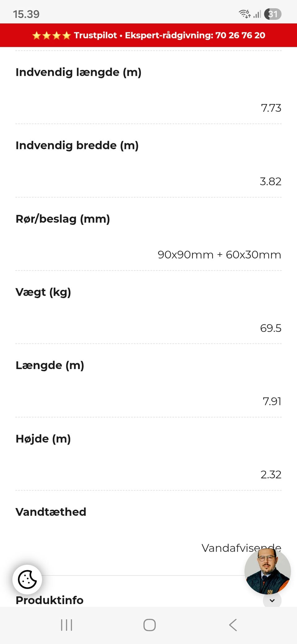Select the 90x90mm + 60x30mm value
The height and width of the screenshot is (644, 297).
point(219,255)
